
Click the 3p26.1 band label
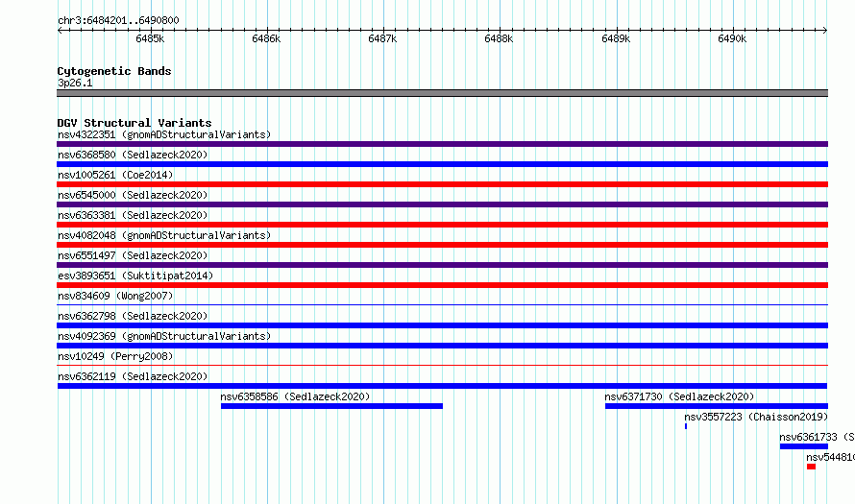pos(75,83)
